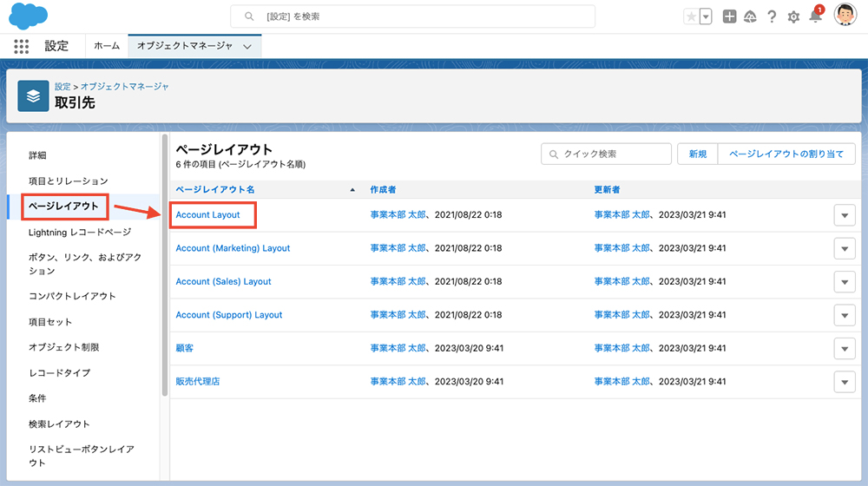
Task: Select レコードタイプ in the sidebar
Action: pos(60,372)
